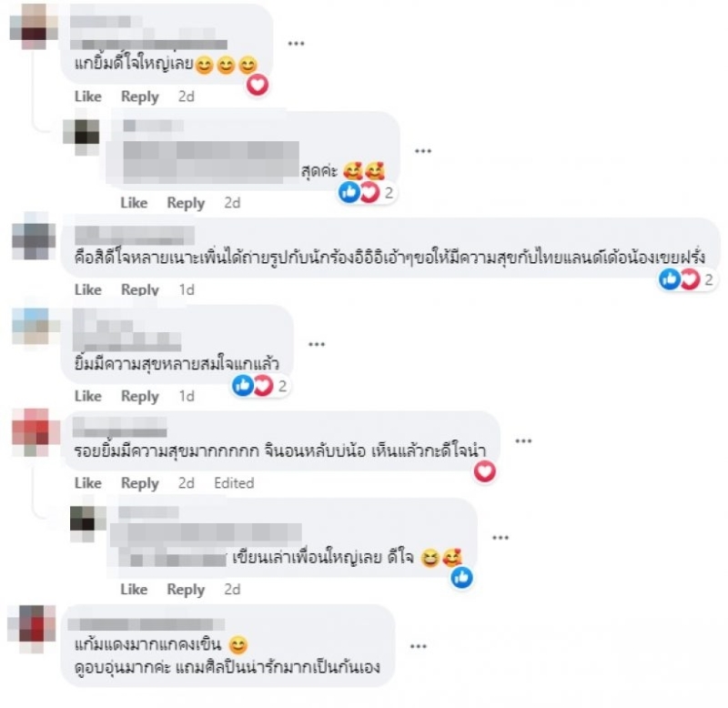View thumbs-up reaction on 'เขียนเล่าเพื่อน' reply

[x=462, y=578]
